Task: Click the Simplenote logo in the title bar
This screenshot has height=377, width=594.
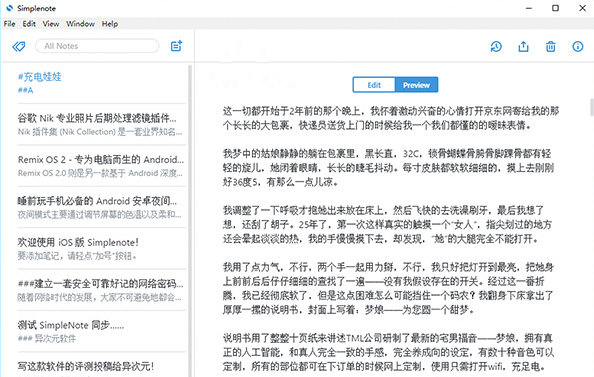Action: click(9, 8)
